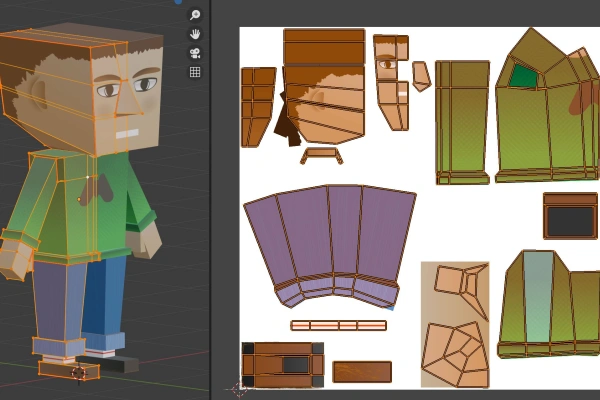This screenshot has width=600, height=400.
Task: Click the dark green patch on the olive island
Action: [523, 76]
